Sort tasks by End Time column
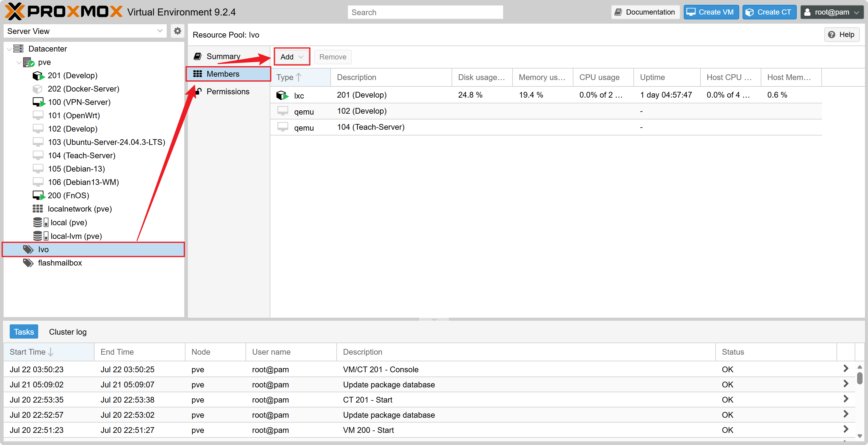The width and height of the screenshot is (868, 445). tap(140, 352)
